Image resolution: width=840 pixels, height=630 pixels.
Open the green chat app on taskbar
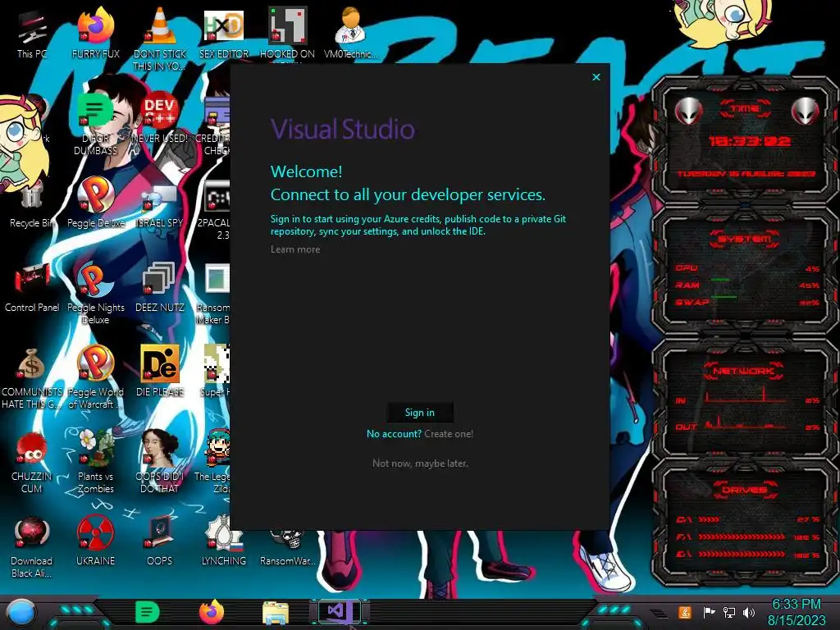pos(147,612)
